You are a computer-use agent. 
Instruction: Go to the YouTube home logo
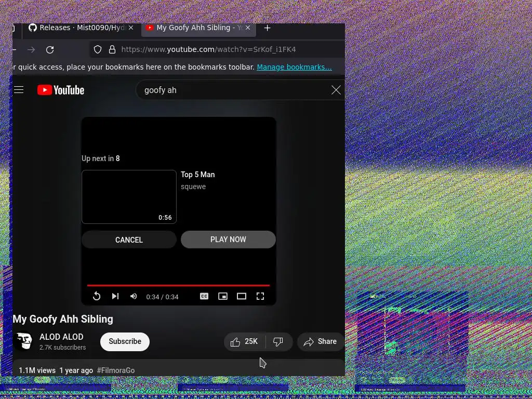[x=61, y=90]
